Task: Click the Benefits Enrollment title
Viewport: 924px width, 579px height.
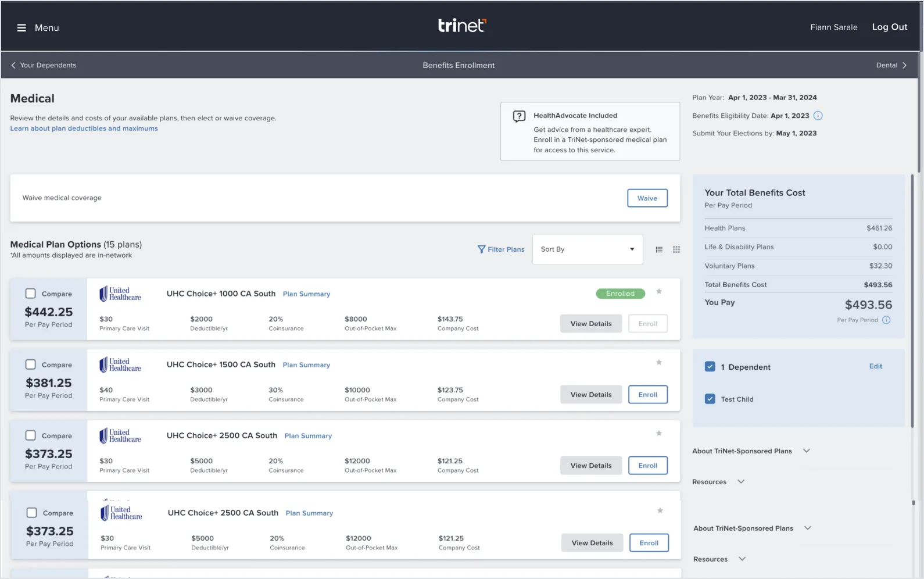Action: click(x=459, y=65)
